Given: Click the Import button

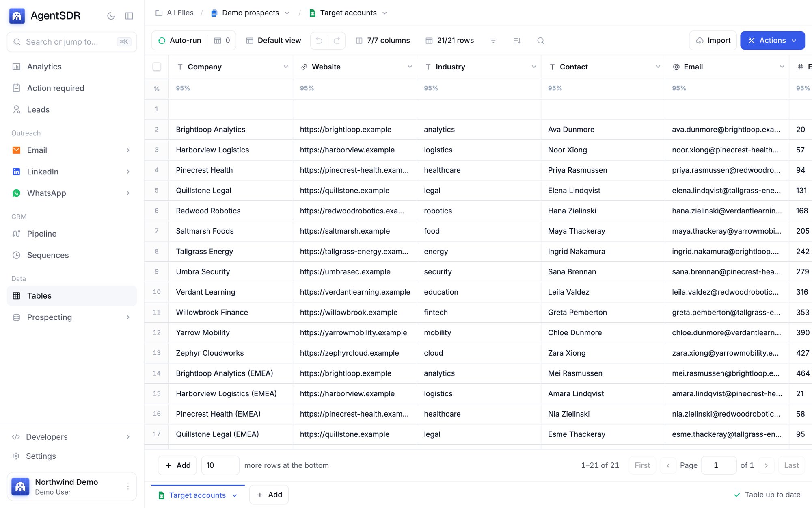Looking at the screenshot, I should point(713,41).
